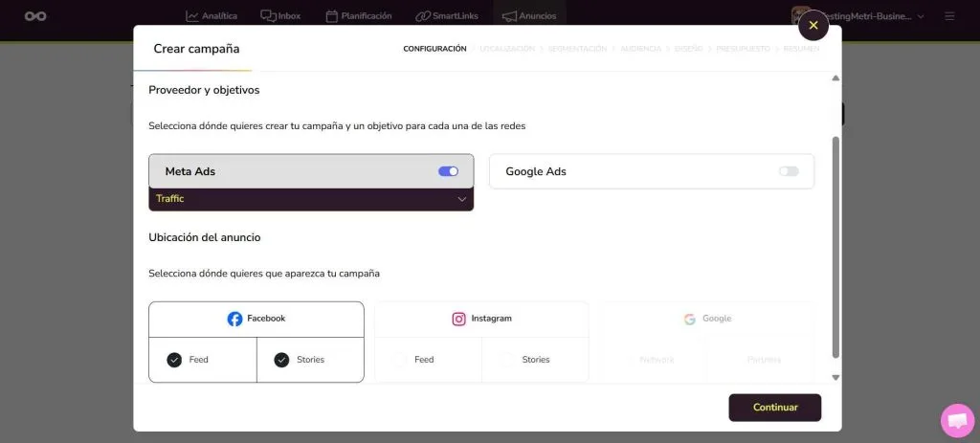Click the Meta Ads provider card
980x443 pixels.
pyautogui.click(x=311, y=171)
